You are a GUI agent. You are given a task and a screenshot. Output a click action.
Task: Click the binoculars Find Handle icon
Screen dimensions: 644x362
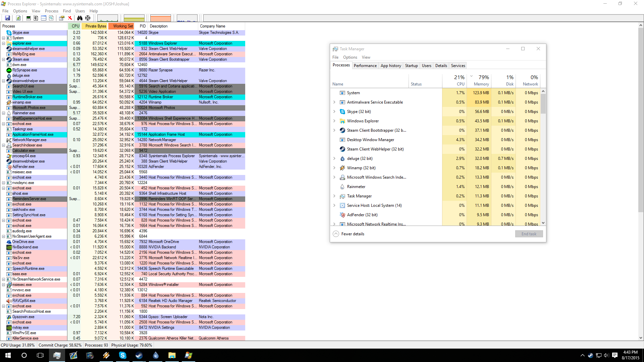(x=79, y=18)
